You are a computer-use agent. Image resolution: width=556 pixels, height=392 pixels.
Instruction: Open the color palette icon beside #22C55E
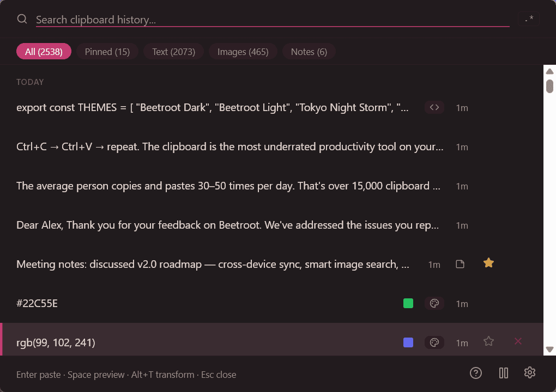[x=434, y=303]
